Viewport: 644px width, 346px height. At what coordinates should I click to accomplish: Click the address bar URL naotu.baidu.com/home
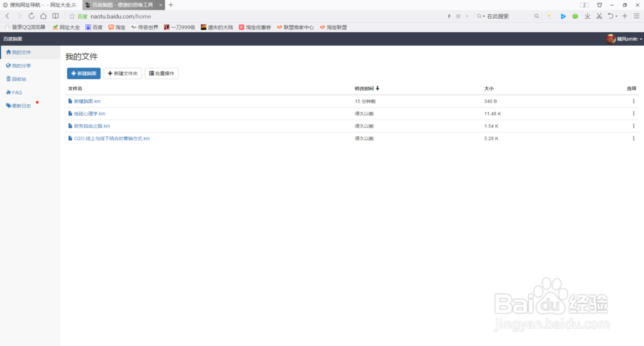point(121,16)
